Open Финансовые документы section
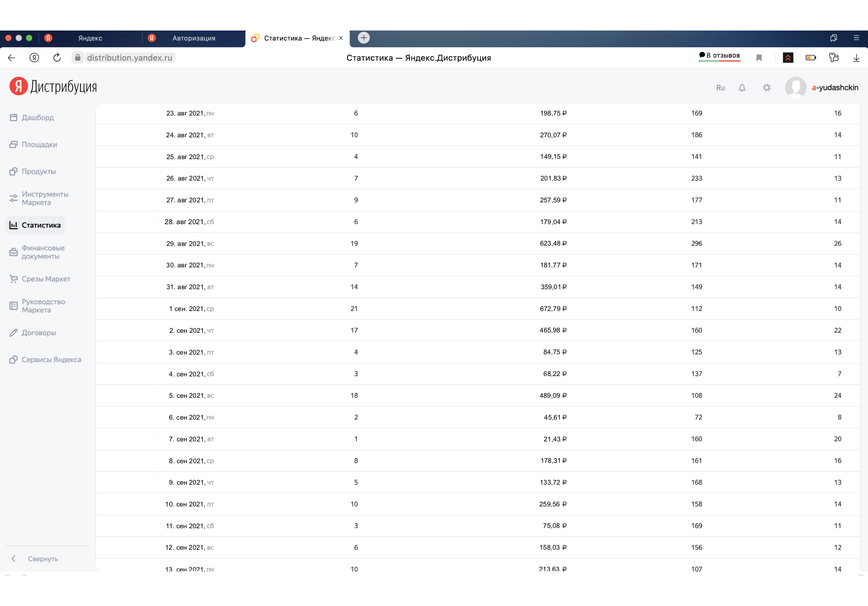Viewport: 868px width, 606px height. (43, 252)
